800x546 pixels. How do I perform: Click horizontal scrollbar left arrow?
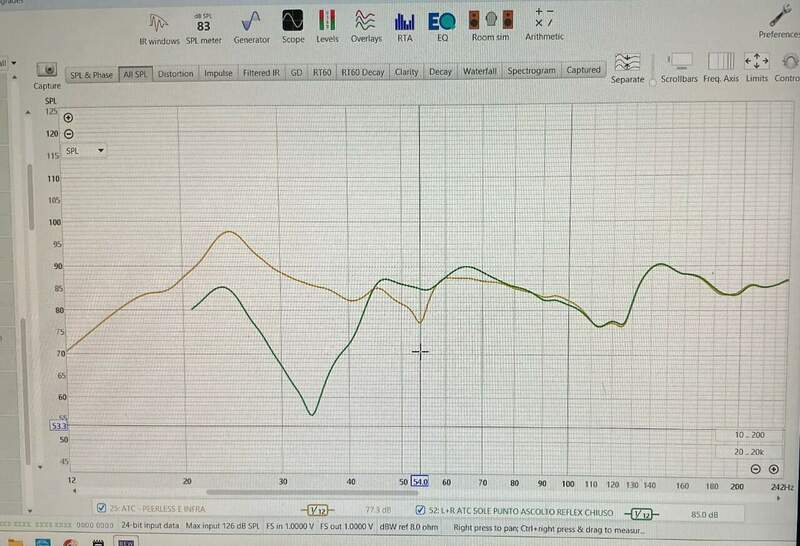click(x=74, y=491)
